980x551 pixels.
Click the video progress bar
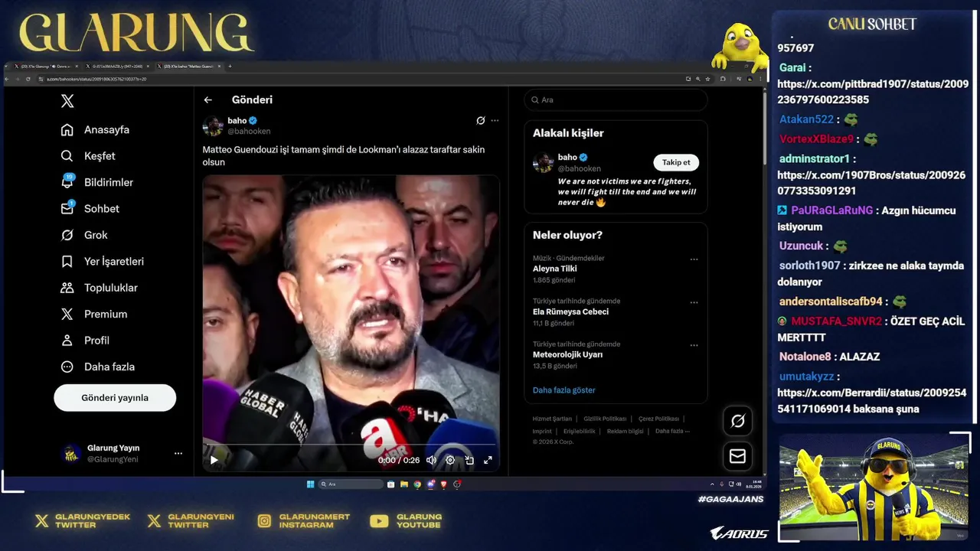point(351,445)
